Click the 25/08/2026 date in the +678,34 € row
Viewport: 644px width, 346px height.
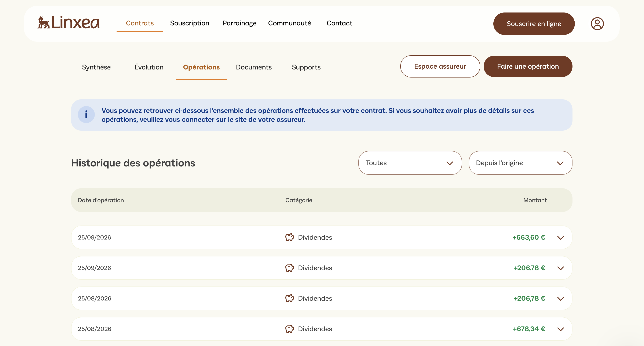point(95,329)
